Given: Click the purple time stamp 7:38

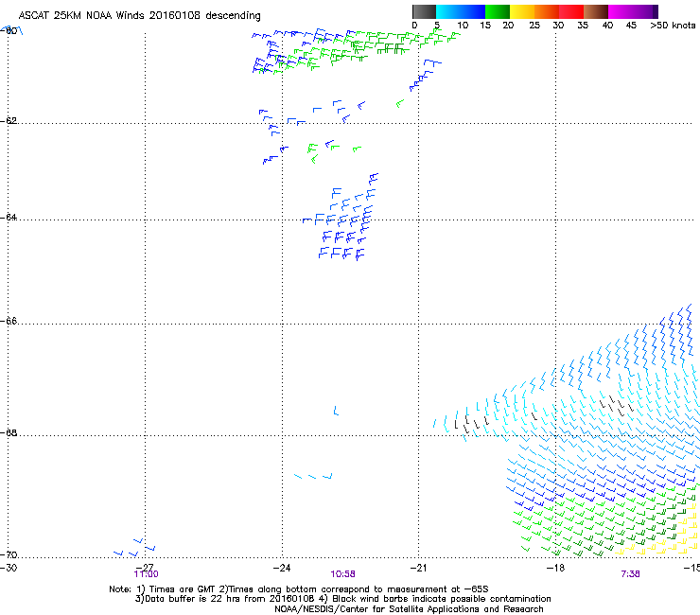Looking at the screenshot, I should 630,574.
